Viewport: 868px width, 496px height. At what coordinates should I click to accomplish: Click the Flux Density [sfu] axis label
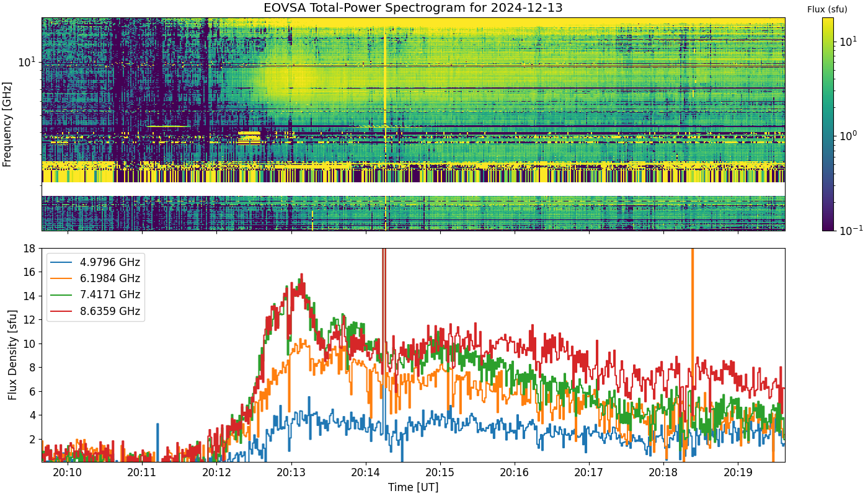click(12, 355)
